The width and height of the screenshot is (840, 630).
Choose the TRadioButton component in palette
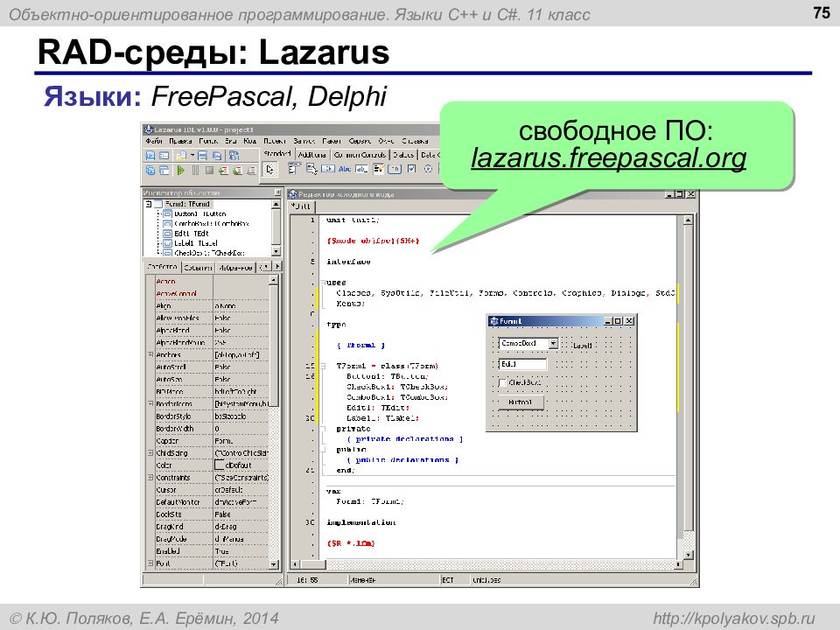click(x=428, y=169)
